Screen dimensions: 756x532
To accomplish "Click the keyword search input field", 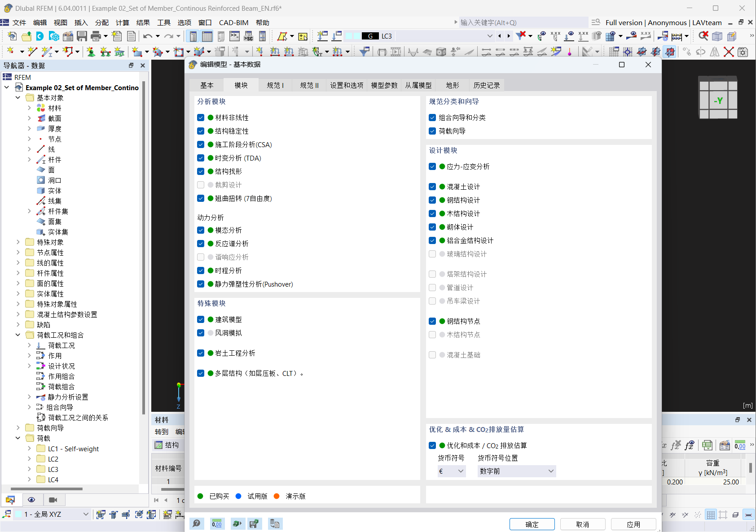I will click(x=523, y=22).
